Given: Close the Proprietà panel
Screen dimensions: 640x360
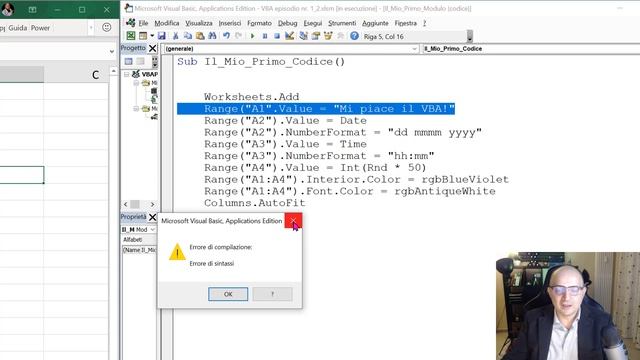Looking at the screenshot, I should 152,217.
